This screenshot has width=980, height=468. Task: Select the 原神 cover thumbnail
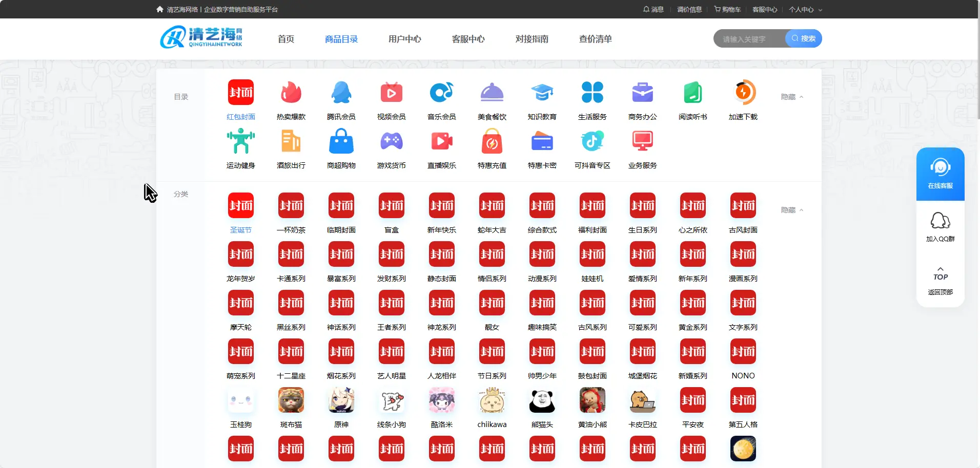[341, 400]
